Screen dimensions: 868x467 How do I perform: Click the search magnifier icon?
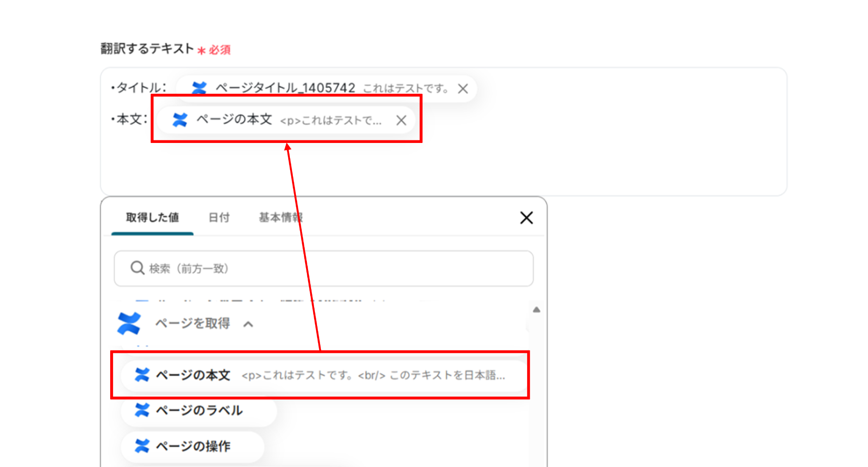tap(137, 268)
